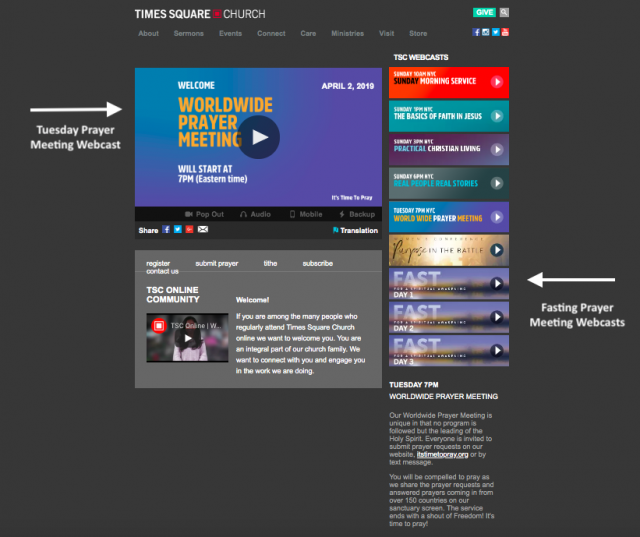This screenshot has height=537, width=640.
Task: Open the Connect menu
Action: (271, 33)
